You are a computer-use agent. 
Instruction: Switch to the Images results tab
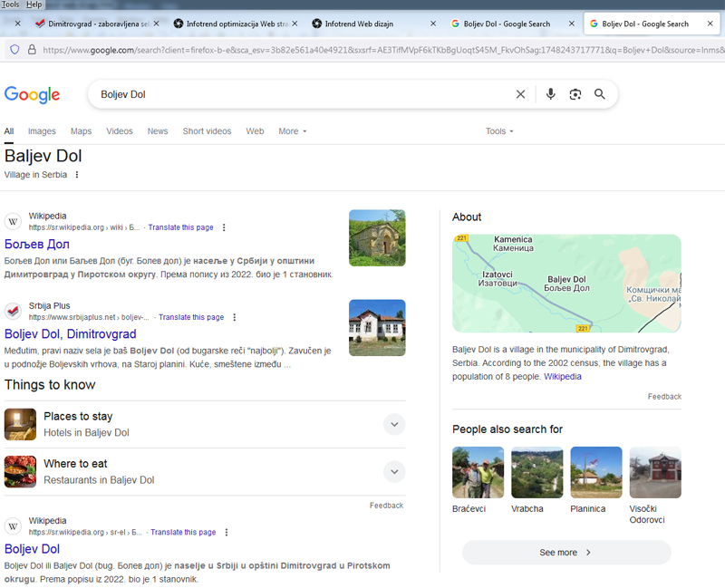pyautogui.click(x=42, y=131)
